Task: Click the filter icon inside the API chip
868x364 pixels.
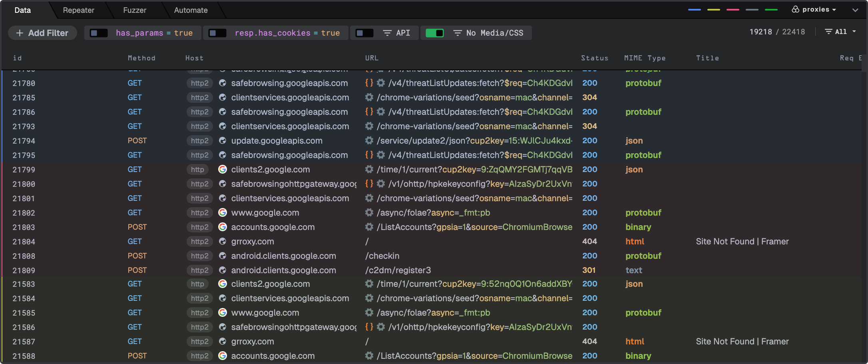Action: [x=387, y=33]
